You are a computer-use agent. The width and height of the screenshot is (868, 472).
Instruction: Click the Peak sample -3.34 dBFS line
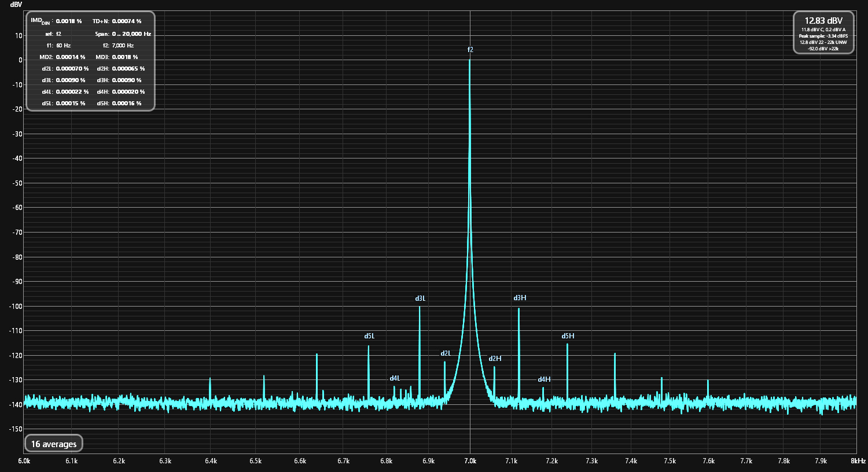tap(823, 36)
